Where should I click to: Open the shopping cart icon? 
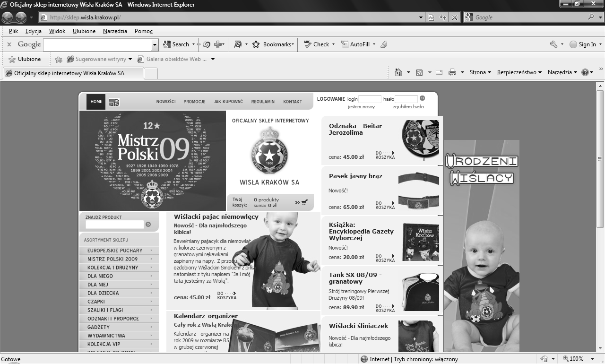304,202
